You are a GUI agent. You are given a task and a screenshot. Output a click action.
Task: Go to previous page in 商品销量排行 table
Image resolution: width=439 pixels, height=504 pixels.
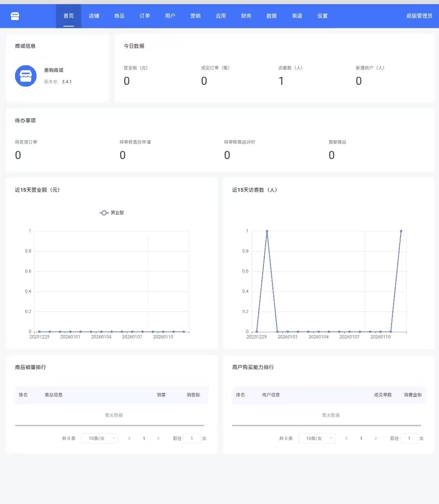(129, 438)
